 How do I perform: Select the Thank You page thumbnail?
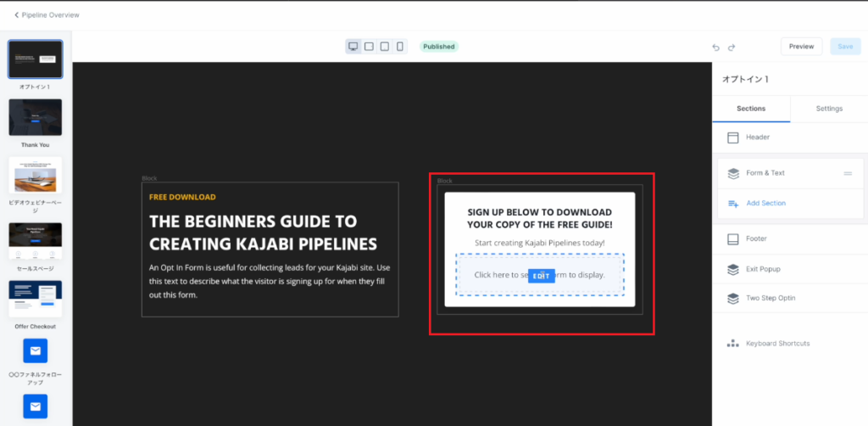36,117
